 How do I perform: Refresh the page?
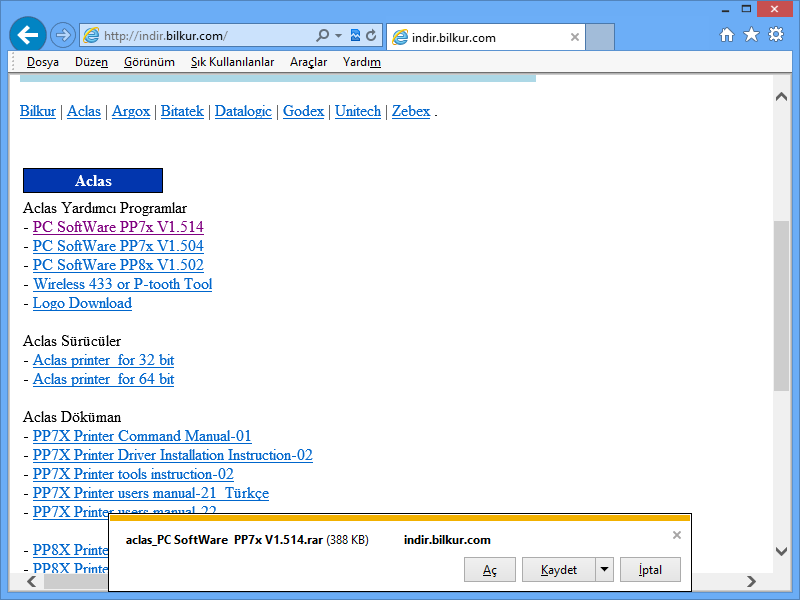click(x=371, y=35)
